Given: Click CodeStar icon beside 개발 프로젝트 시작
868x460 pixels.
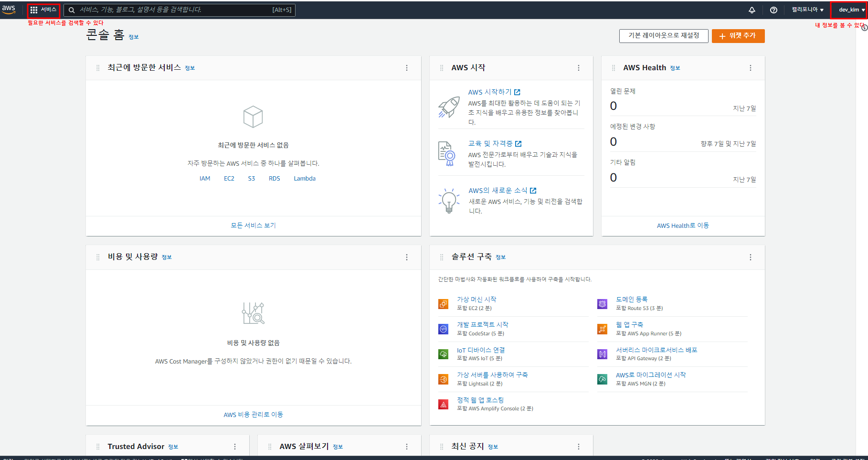Looking at the screenshot, I should click(444, 329).
